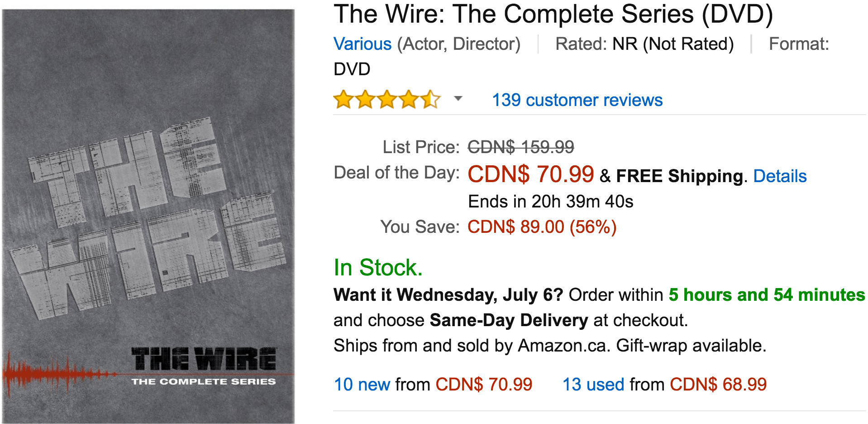The image size is (868, 424).
Task: Click the star rating icons
Action: coord(387,100)
